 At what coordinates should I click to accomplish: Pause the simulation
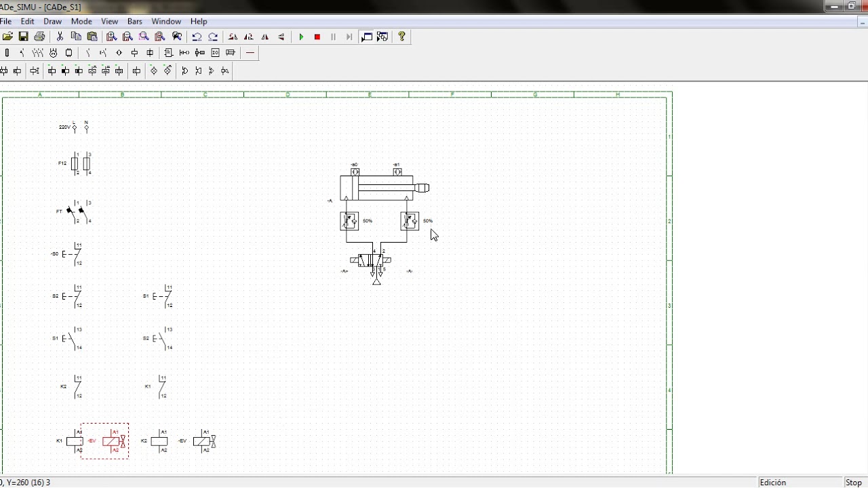[333, 37]
